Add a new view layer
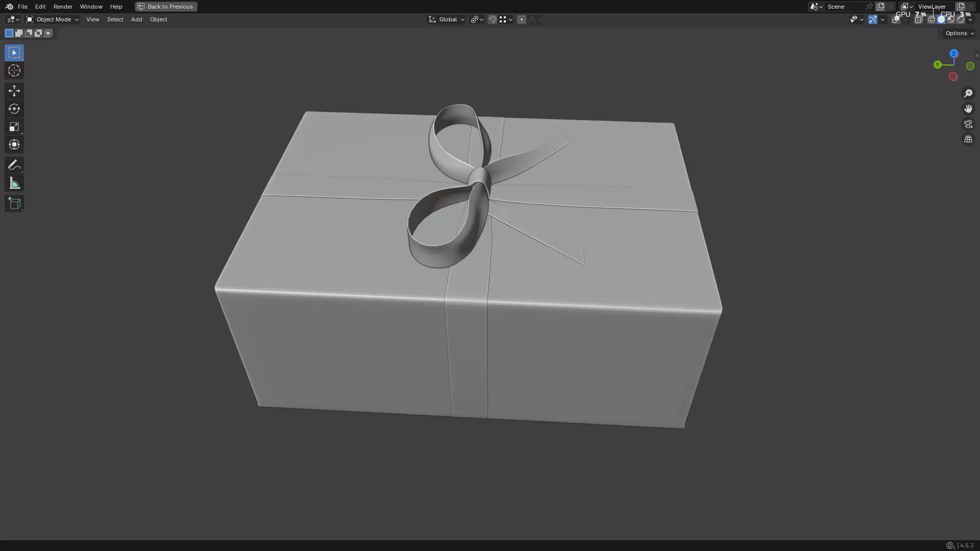Viewport: 980px width, 551px height. (961, 7)
